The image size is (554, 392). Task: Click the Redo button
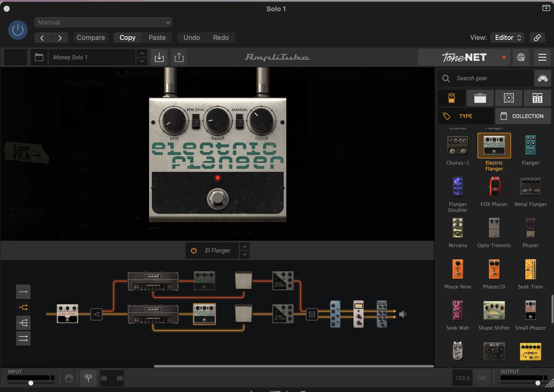[x=221, y=38]
